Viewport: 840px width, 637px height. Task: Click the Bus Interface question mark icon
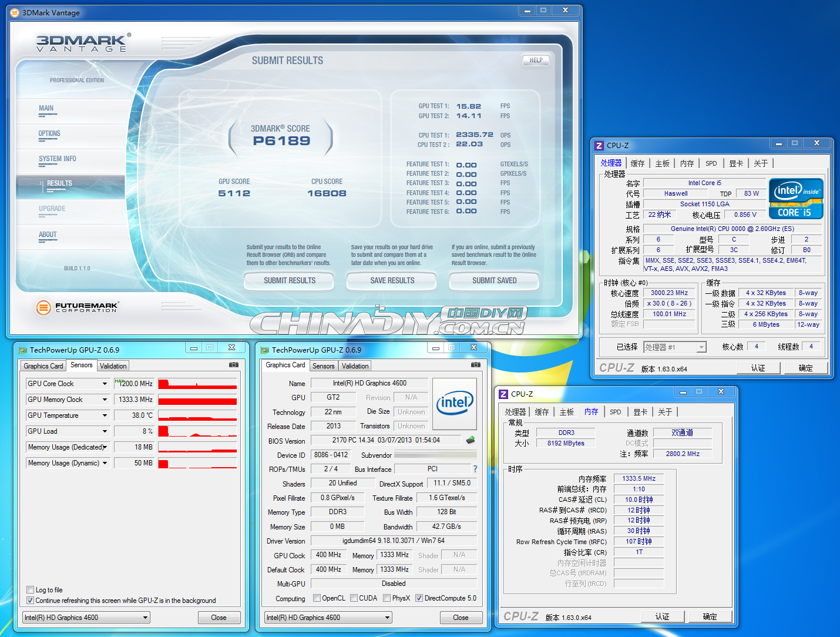pyautogui.click(x=475, y=469)
